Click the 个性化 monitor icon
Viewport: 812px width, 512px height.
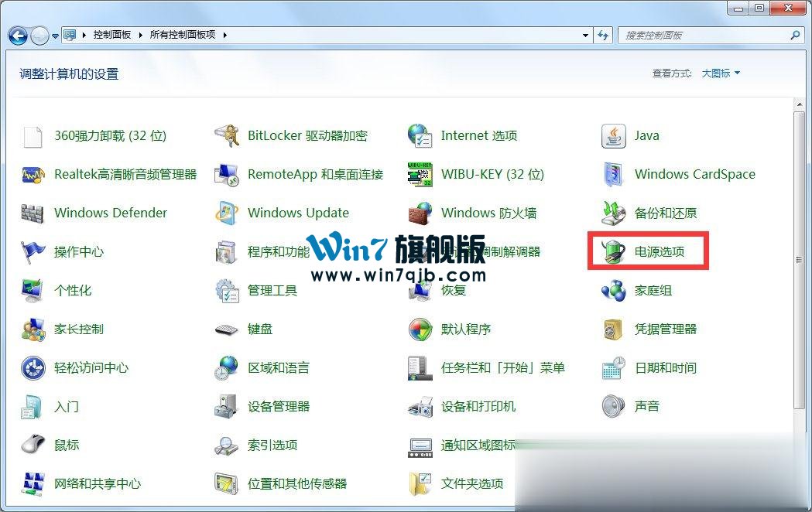pos(33,291)
